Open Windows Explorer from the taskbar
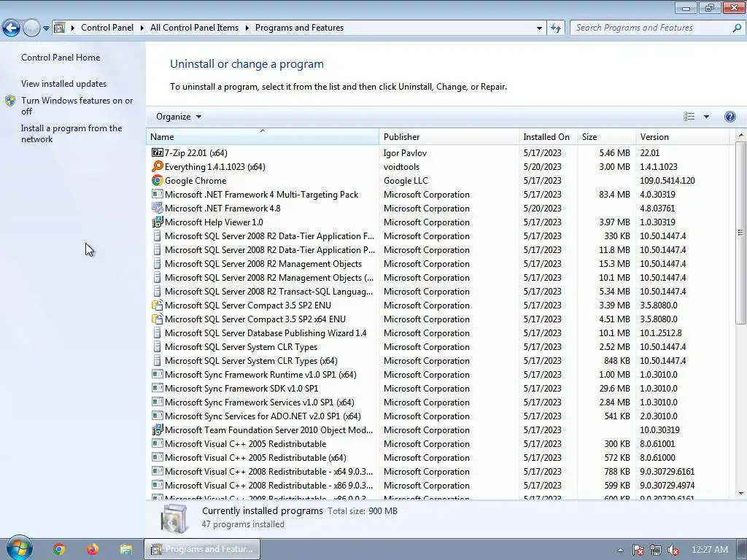 [125, 549]
